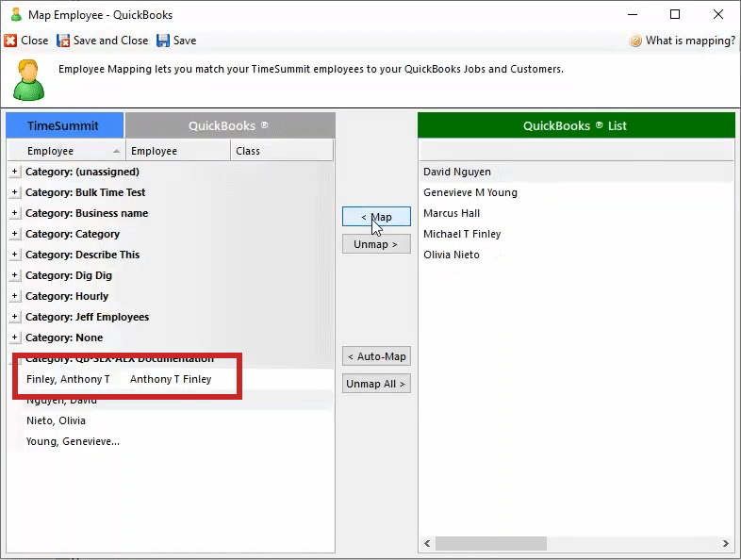Expand Category: Dig Dig group
The height and width of the screenshot is (560, 741).
coord(15,275)
